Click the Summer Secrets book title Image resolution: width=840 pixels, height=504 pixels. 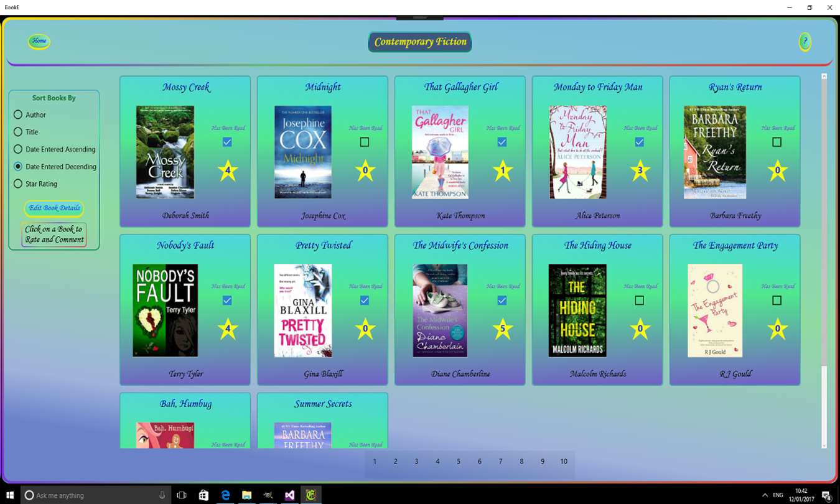(323, 404)
